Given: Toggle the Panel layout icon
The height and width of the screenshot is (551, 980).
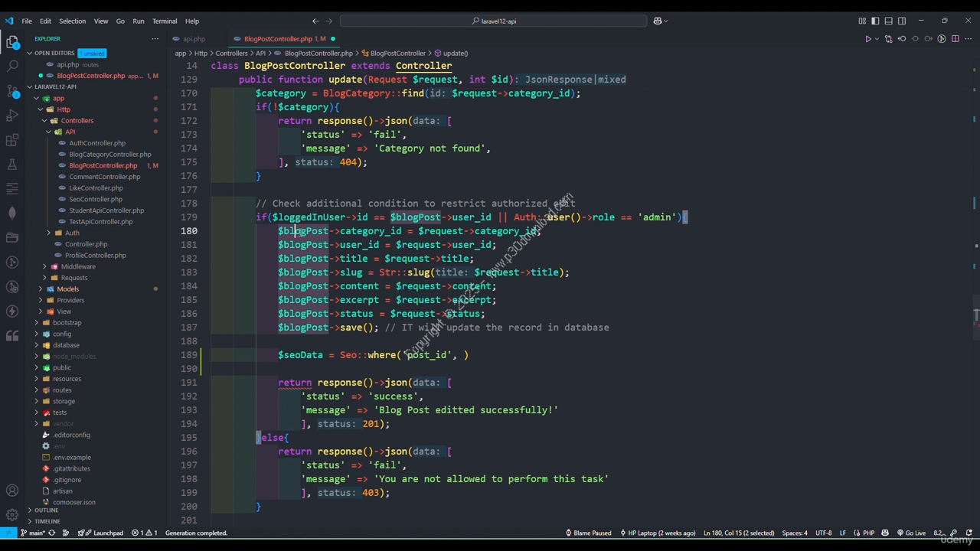Looking at the screenshot, I should 888,21.
